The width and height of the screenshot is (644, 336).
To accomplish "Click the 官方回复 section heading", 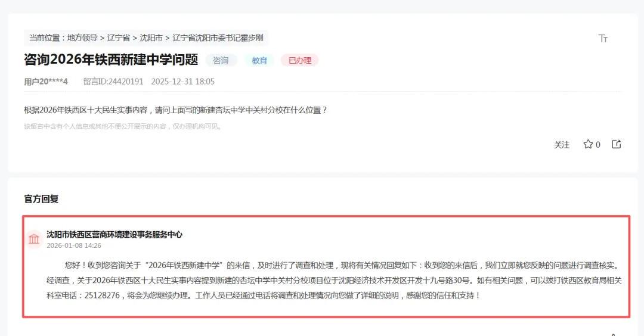I will click(41, 199).
